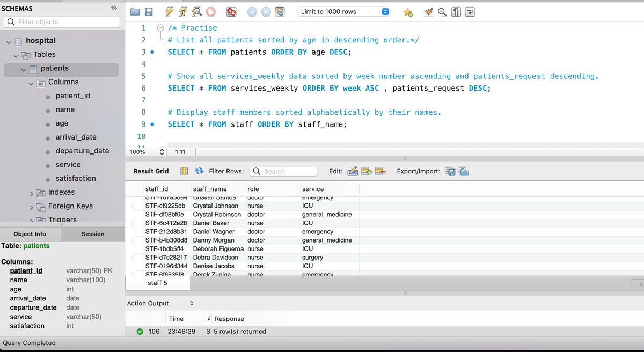Select the staff 5 result grid tab
Image resolution: width=644 pixels, height=352 pixels.
point(159,283)
